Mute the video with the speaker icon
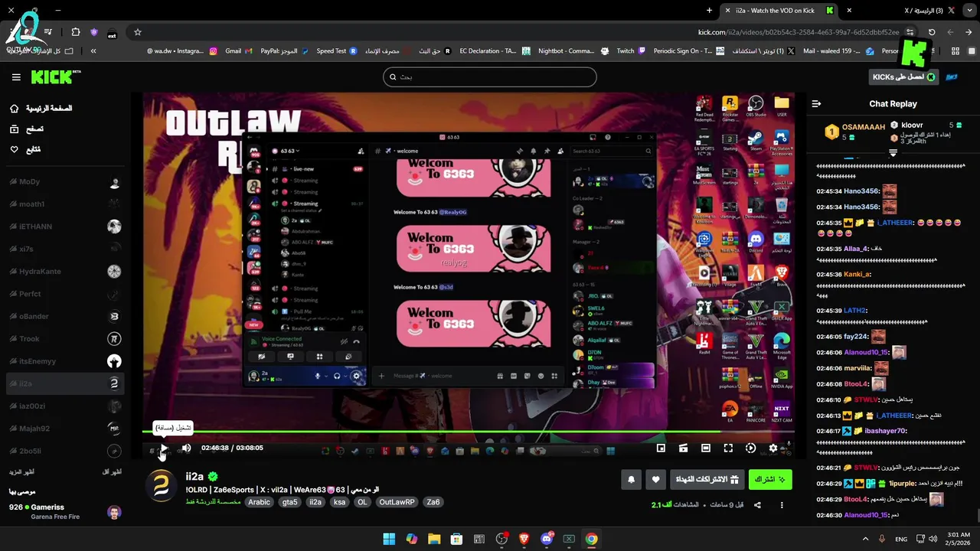 pos(186,448)
